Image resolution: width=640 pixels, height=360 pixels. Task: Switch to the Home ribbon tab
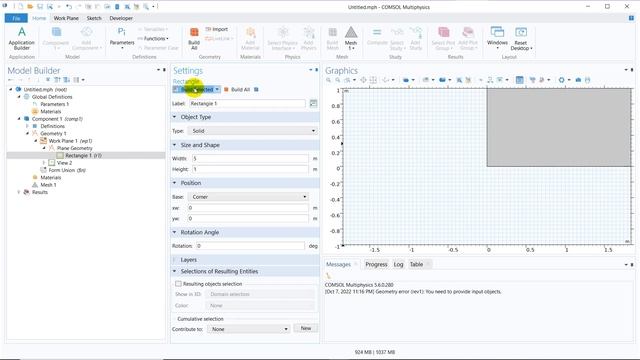tap(39, 18)
